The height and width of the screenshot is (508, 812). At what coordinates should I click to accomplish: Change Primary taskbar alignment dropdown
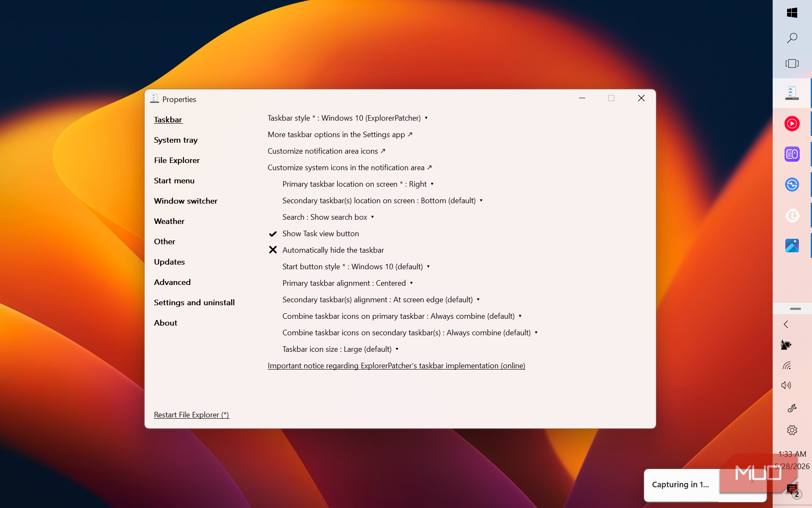[x=348, y=283]
